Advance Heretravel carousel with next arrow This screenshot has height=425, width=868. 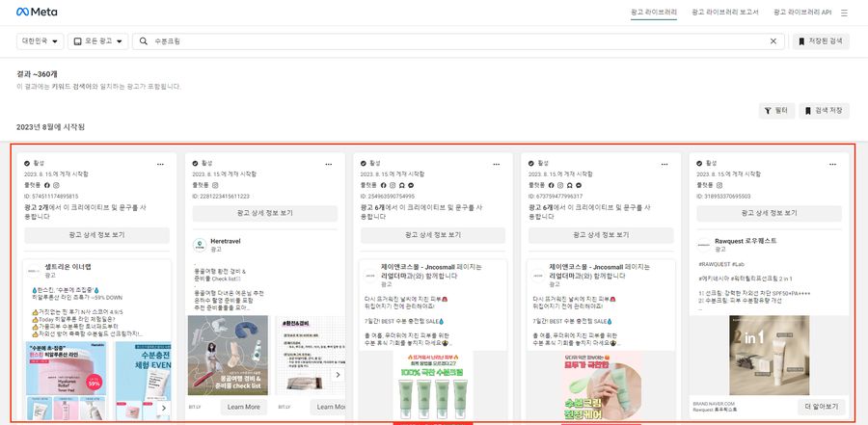(x=338, y=375)
